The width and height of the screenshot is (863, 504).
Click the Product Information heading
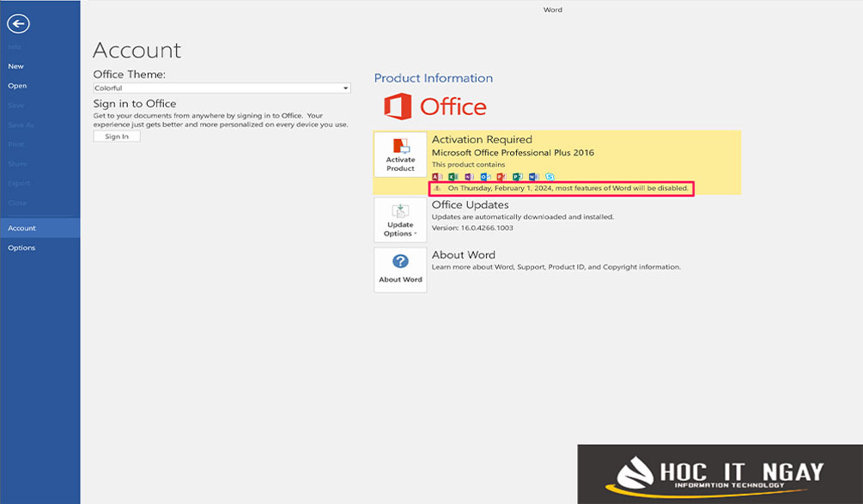coord(434,78)
